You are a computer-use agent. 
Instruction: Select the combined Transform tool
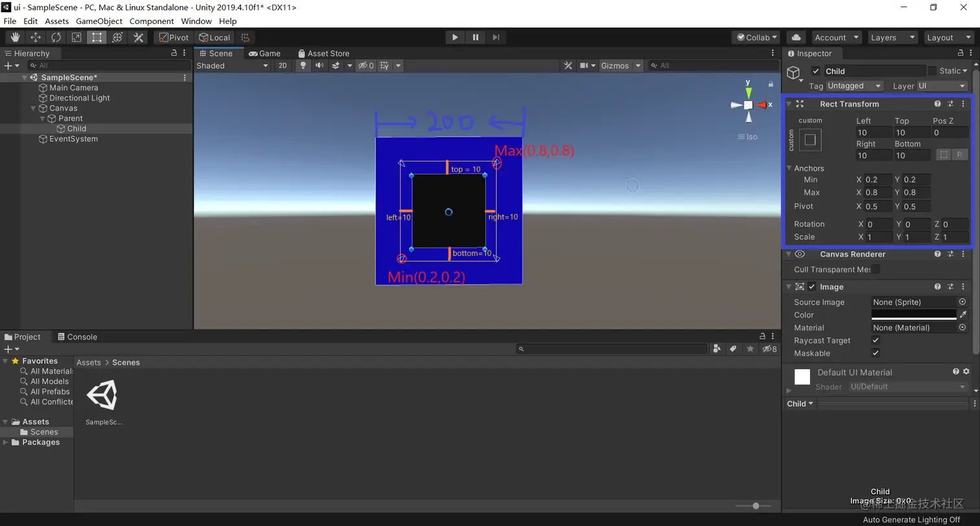[x=117, y=38]
